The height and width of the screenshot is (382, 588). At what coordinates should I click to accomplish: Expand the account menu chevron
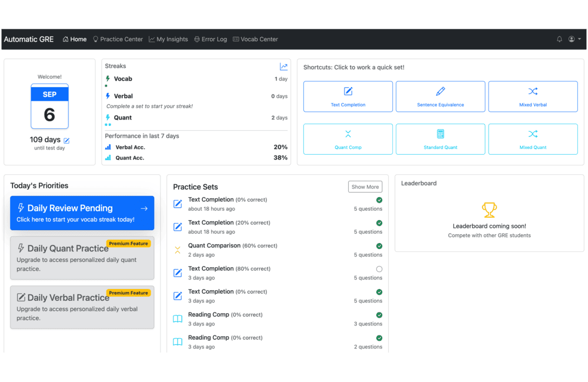point(578,39)
